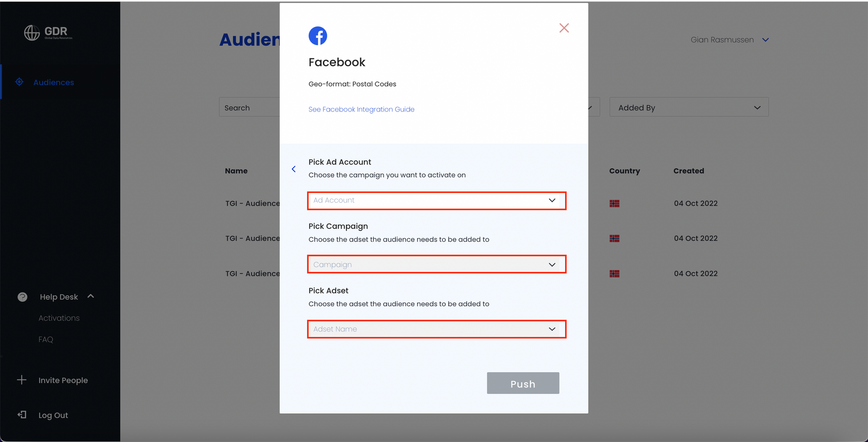The image size is (868, 442).
Task: Click the partially hidden filter dropdown chevron
Action: 590,108
